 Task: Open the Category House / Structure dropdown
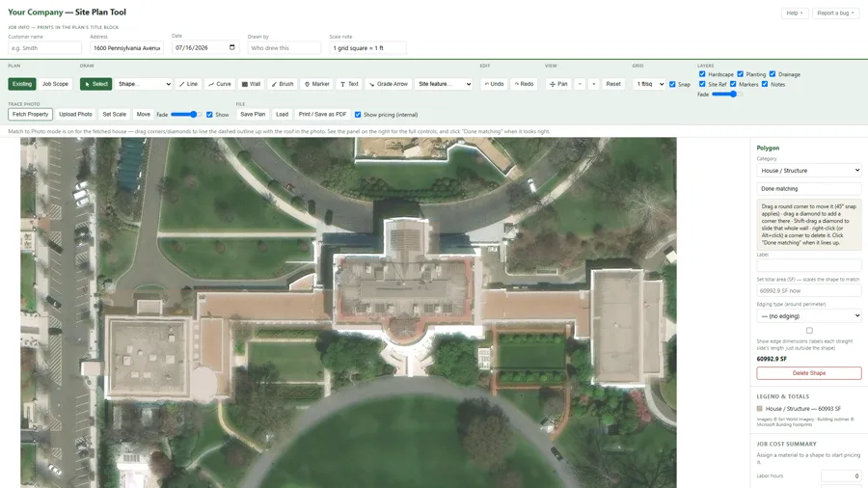(809, 171)
